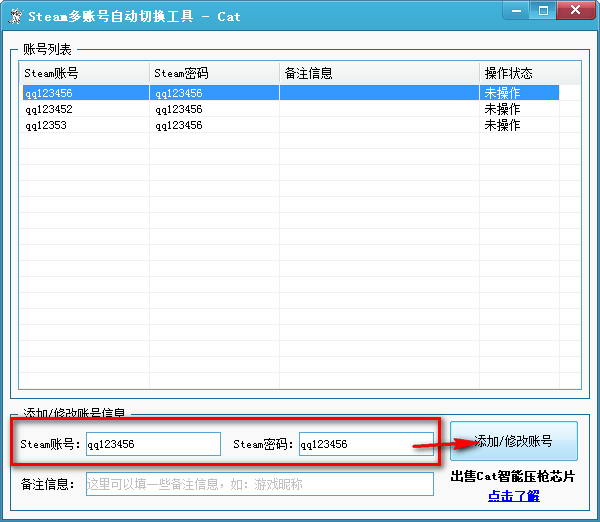
Task: Maximize the Steam account switcher window
Action: [543, 10]
